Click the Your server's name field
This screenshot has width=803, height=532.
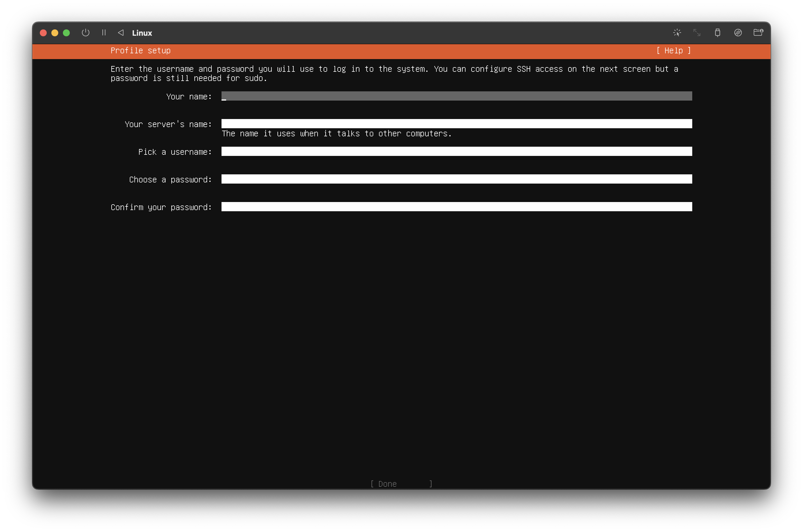[456, 124]
